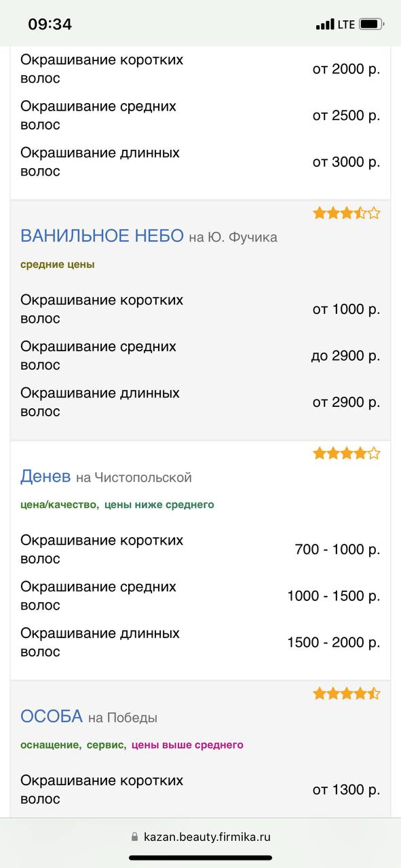Image resolution: width=401 pixels, height=868 pixels.
Task: Select the 'цена/качество' tag
Action: [60, 505]
